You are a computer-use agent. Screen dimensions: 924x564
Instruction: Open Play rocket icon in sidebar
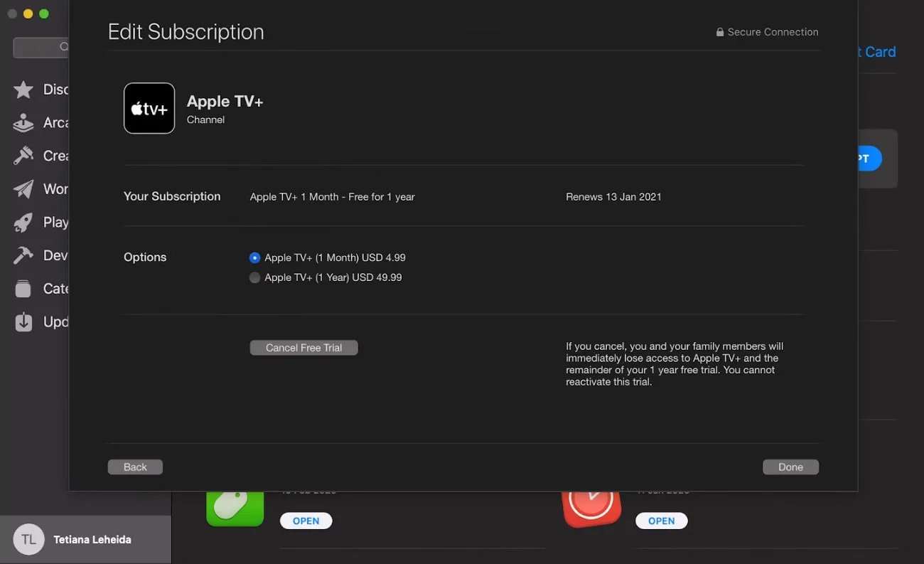(23, 223)
